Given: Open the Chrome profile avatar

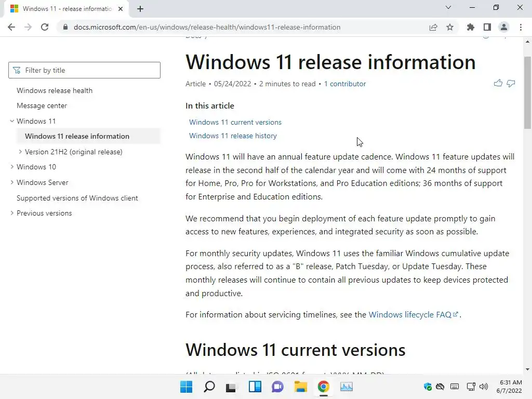Looking at the screenshot, I should [x=504, y=27].
